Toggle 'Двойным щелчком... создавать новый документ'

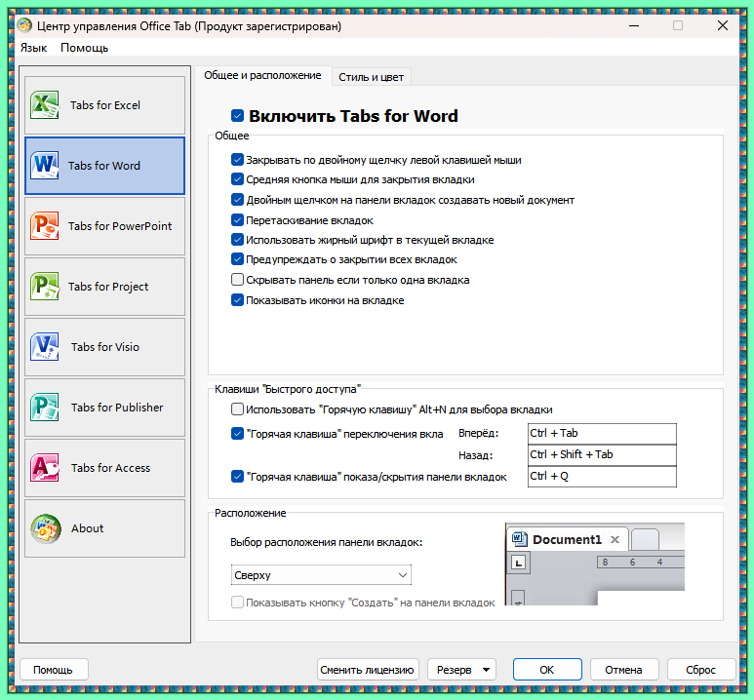coord(237,200)
